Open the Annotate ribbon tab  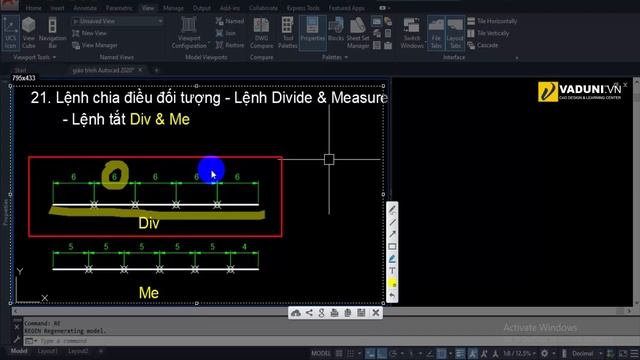click(85, 8)
